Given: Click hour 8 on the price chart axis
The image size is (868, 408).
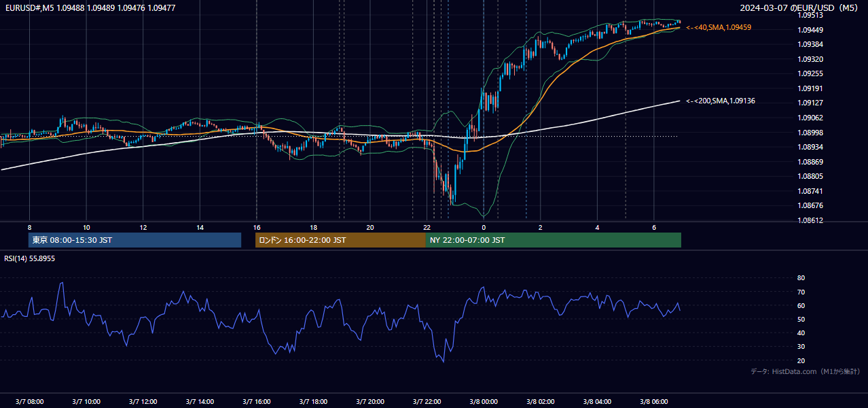Looking at the screenshot, I should [29, 227].
